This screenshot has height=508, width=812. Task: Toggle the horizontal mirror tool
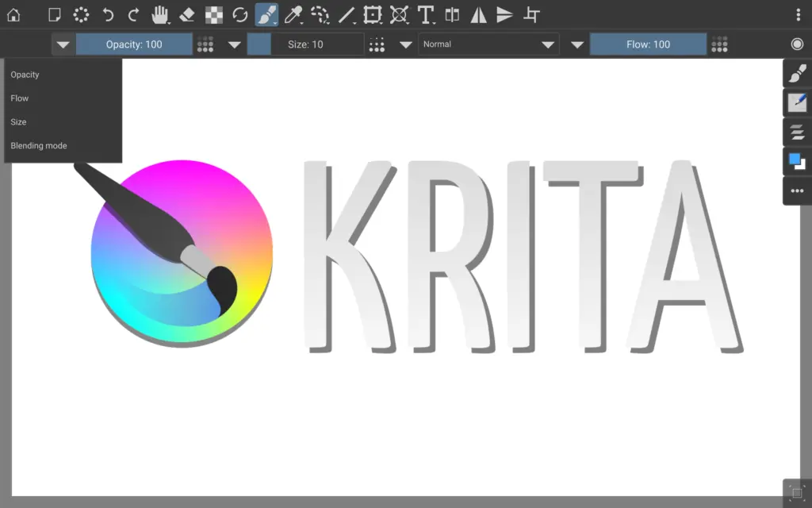click(479, 14)
